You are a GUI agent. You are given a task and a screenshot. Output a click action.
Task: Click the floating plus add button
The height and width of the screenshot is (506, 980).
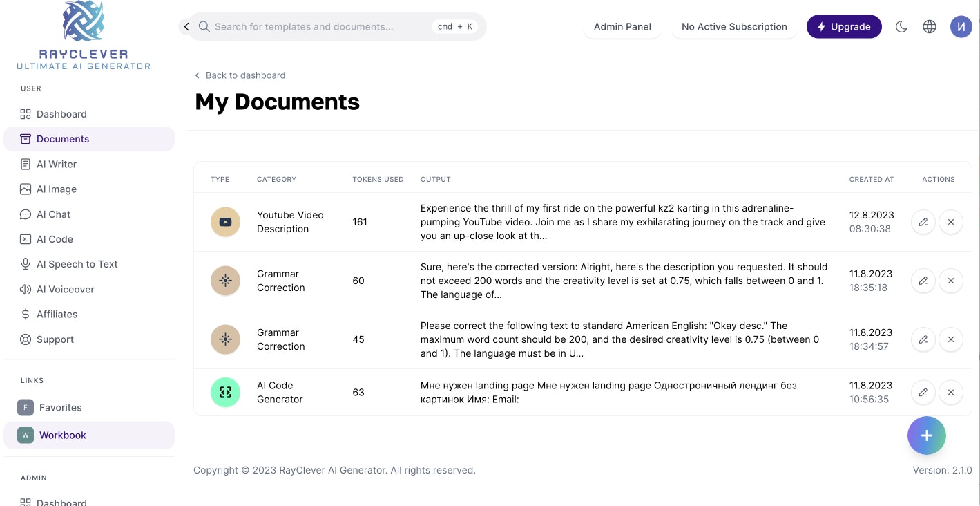927,435
